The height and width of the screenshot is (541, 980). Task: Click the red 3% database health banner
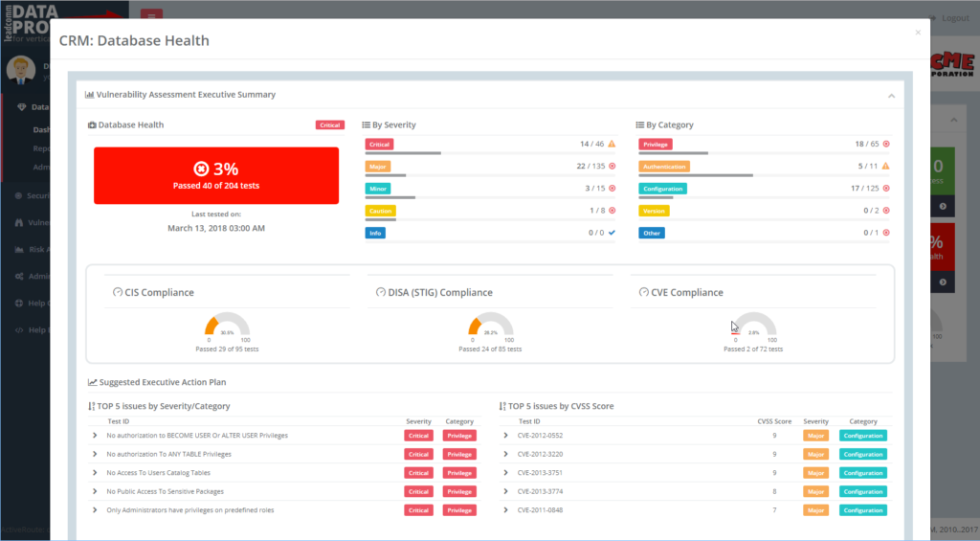coord(215,175)
